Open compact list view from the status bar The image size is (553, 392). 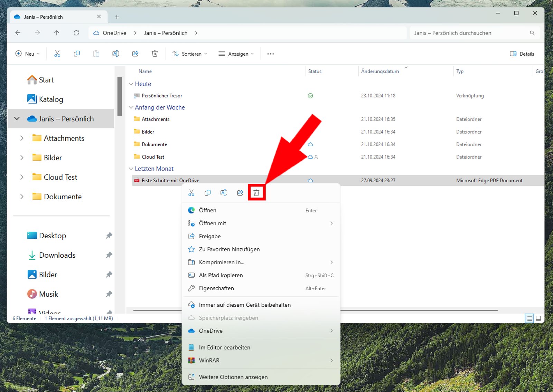[x=529, y=318]
